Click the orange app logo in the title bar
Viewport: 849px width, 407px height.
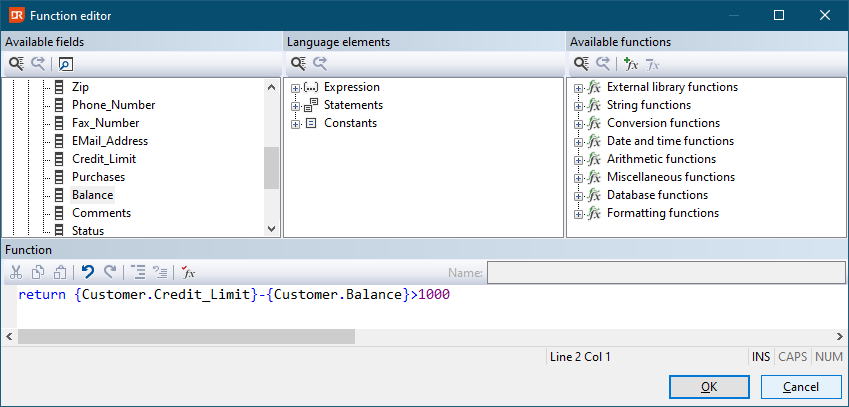(x=16, y=16)
